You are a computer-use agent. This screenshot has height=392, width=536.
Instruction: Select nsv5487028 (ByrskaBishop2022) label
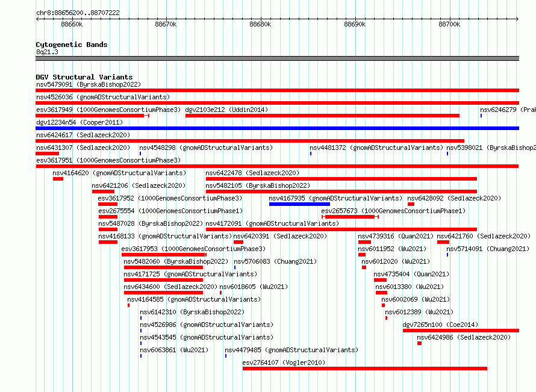(x=151, y=223)
